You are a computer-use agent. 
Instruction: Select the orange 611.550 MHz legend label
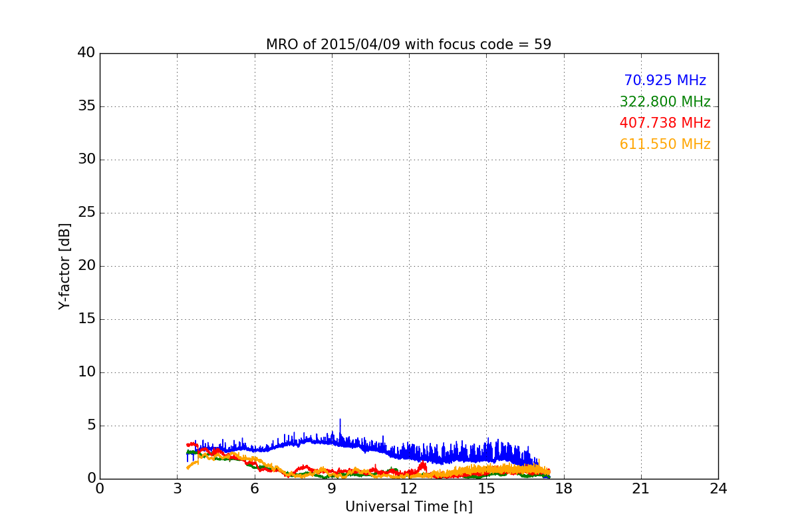(665, 144)
